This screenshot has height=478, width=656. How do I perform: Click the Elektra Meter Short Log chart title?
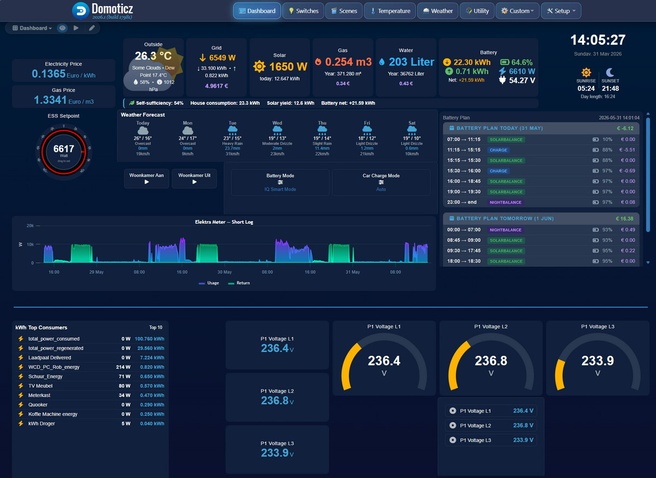coord(224,222)
